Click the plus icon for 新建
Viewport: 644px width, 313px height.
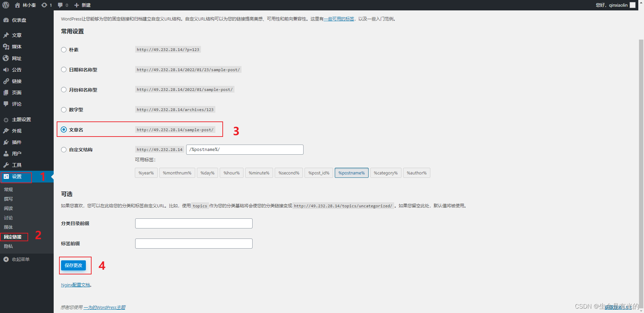(76, 5)
